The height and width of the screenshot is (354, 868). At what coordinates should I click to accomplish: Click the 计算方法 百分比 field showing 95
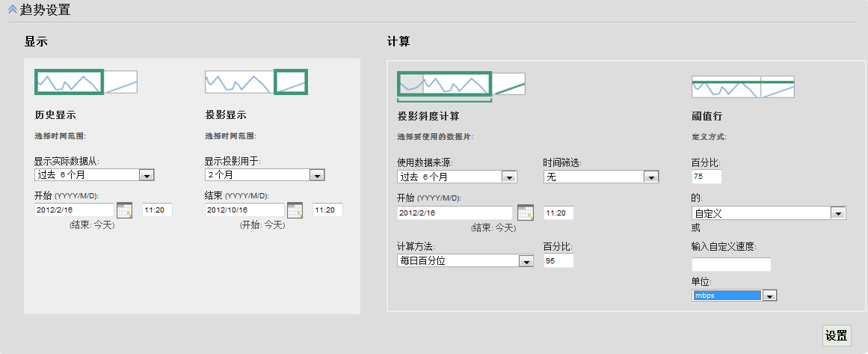pos(558,260)
